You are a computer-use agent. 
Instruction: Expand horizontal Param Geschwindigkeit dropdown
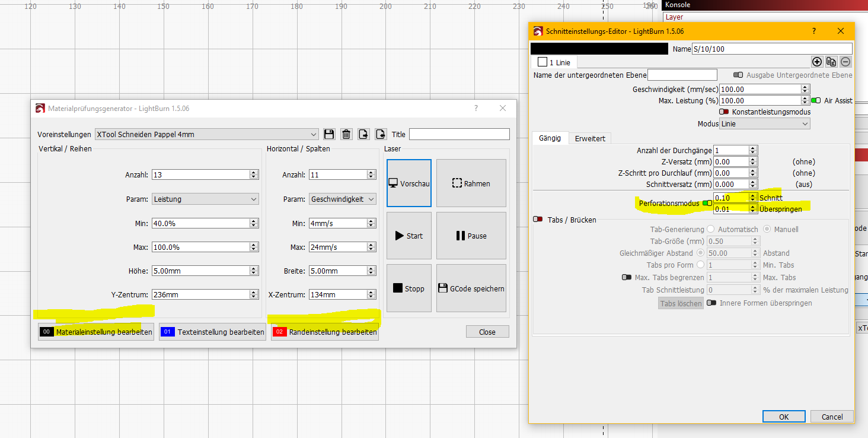343,199
